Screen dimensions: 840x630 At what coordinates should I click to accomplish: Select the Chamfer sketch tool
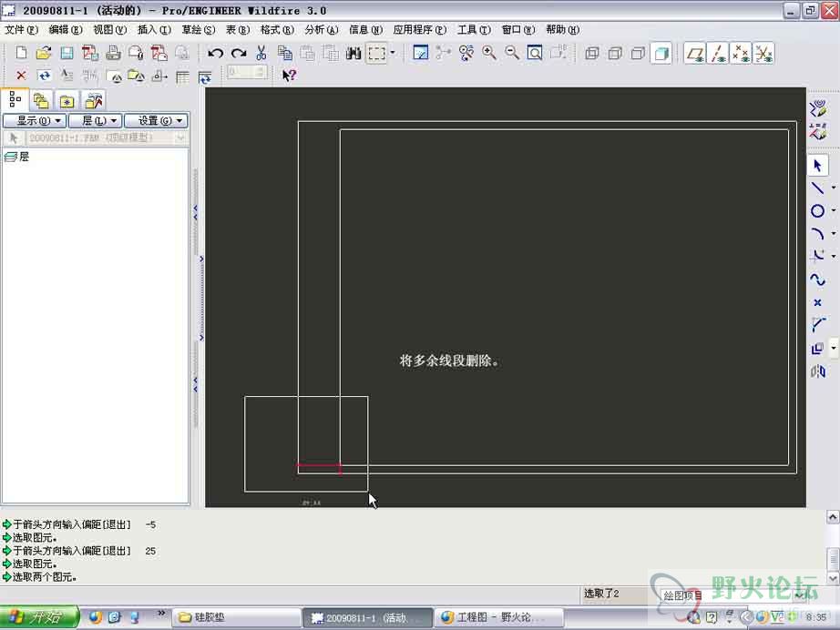click(x=817, y=325)
